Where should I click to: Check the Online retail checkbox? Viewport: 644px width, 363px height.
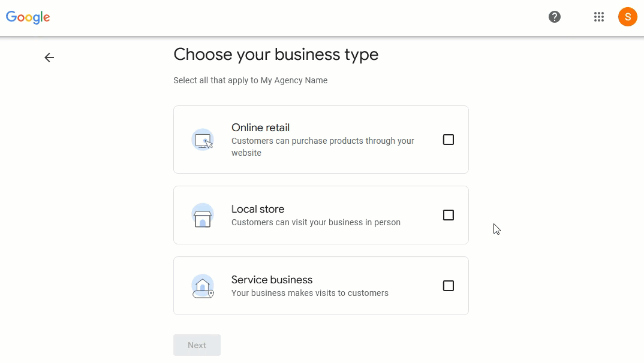coord(449,140)
